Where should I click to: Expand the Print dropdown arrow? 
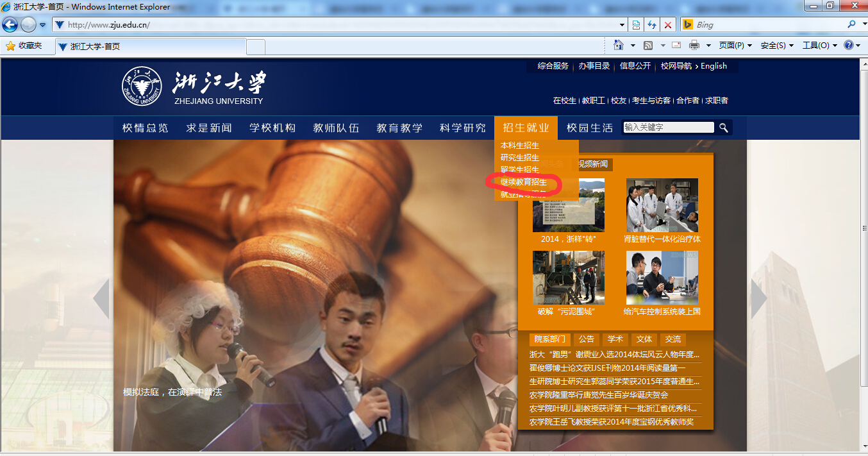tap(708, 46)
